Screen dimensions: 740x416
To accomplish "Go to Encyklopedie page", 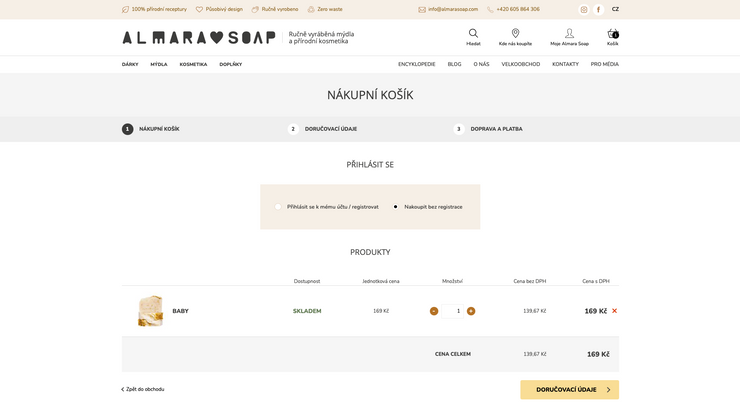I will tap(416, 64).
